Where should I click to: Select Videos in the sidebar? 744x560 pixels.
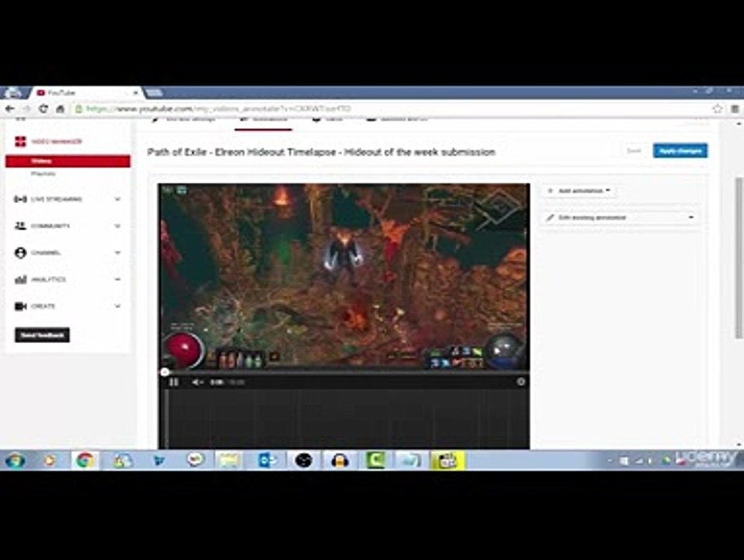(68, 161)
